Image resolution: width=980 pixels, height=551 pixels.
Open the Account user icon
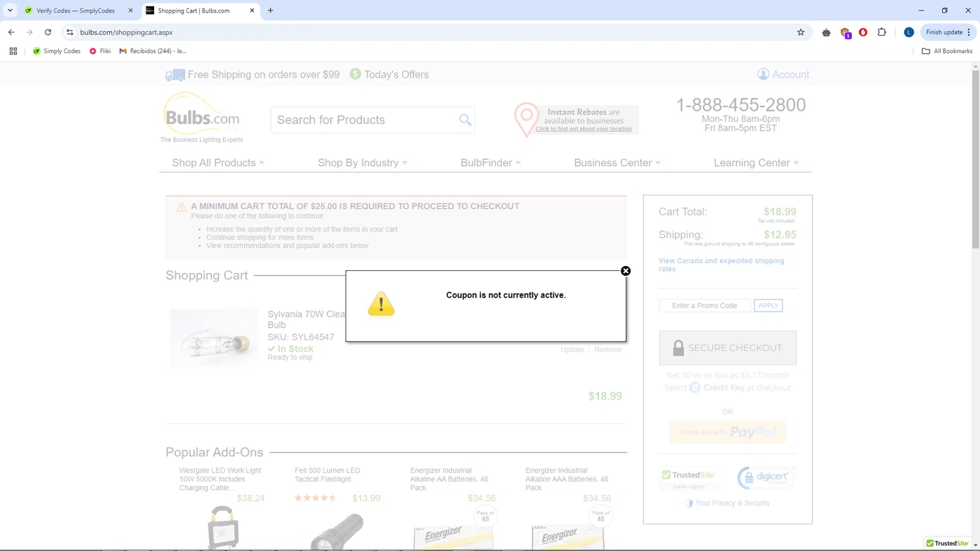coord(763,74)
